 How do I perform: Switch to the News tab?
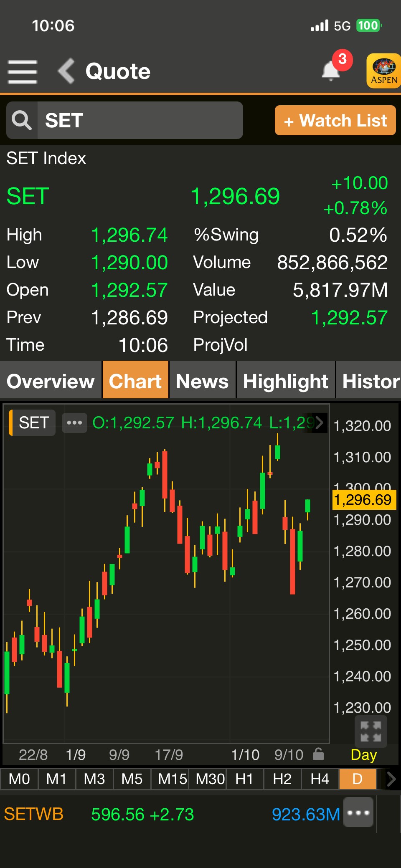tap(202, 381)
